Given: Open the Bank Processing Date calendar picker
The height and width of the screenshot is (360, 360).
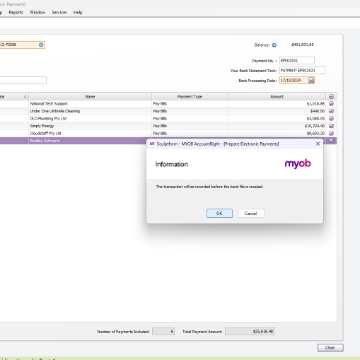Looking at the screenshot, I should coord(311,80).
